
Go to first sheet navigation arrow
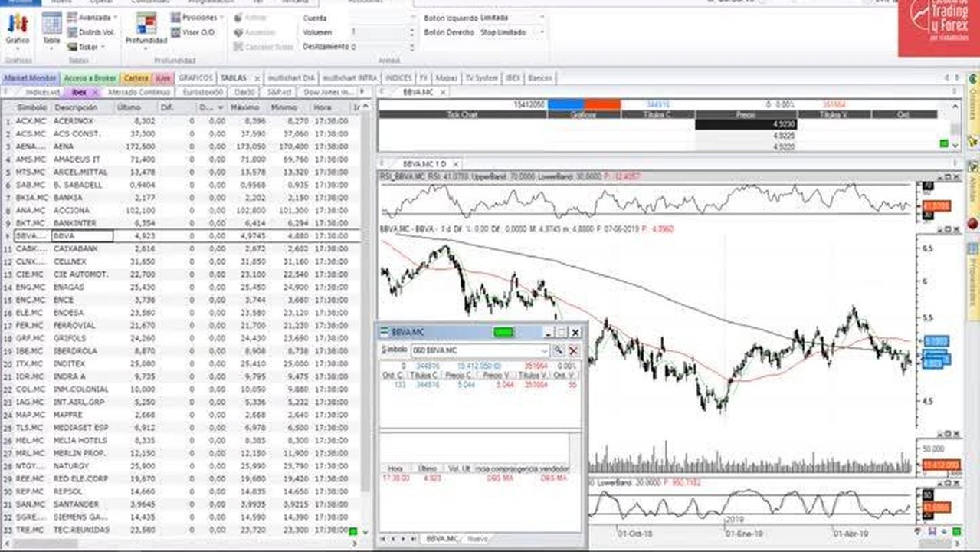(384, 539)
